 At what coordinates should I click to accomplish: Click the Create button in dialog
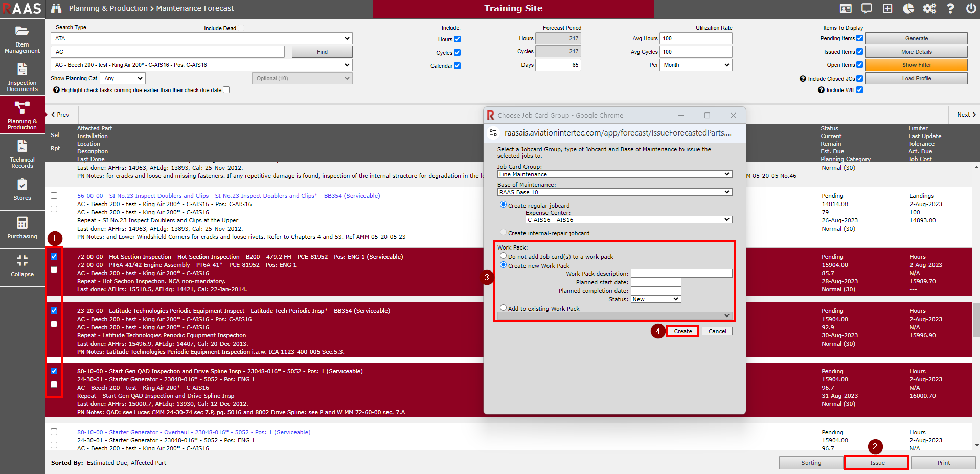click(x=682, y=331)
